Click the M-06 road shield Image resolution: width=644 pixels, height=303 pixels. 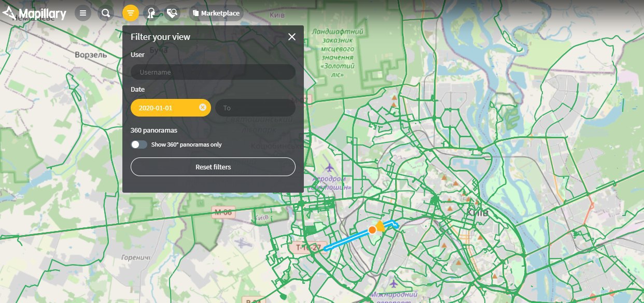click(x=223, y=212)
